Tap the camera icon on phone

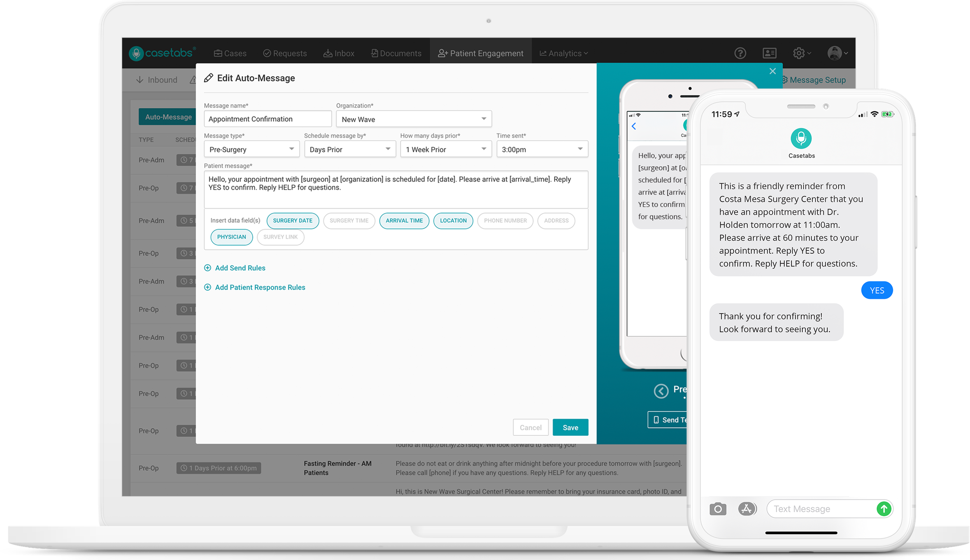pos(717,509)
